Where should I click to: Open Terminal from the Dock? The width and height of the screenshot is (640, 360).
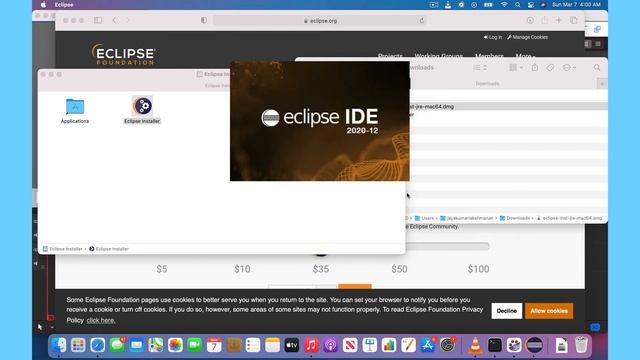[495, 345]
